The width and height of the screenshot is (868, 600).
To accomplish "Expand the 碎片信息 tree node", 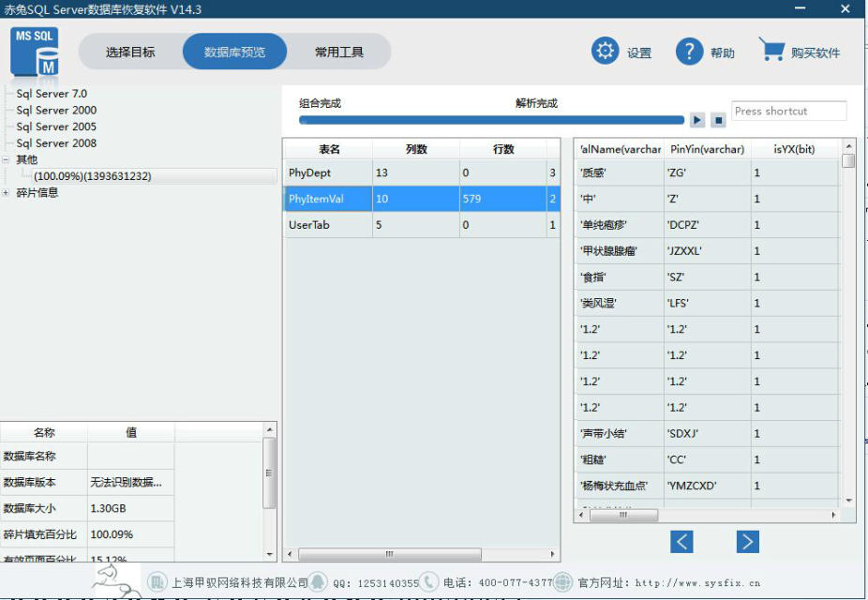I will 6,192.
